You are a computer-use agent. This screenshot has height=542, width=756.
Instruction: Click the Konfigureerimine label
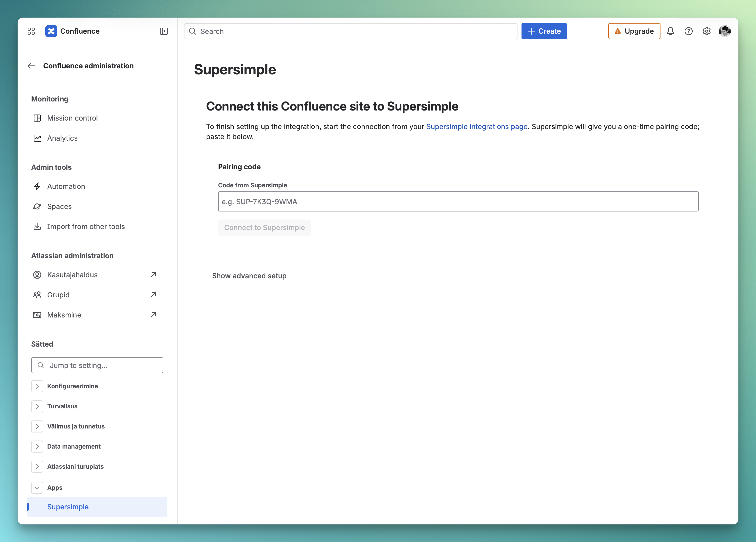click(x=72, y=386)
